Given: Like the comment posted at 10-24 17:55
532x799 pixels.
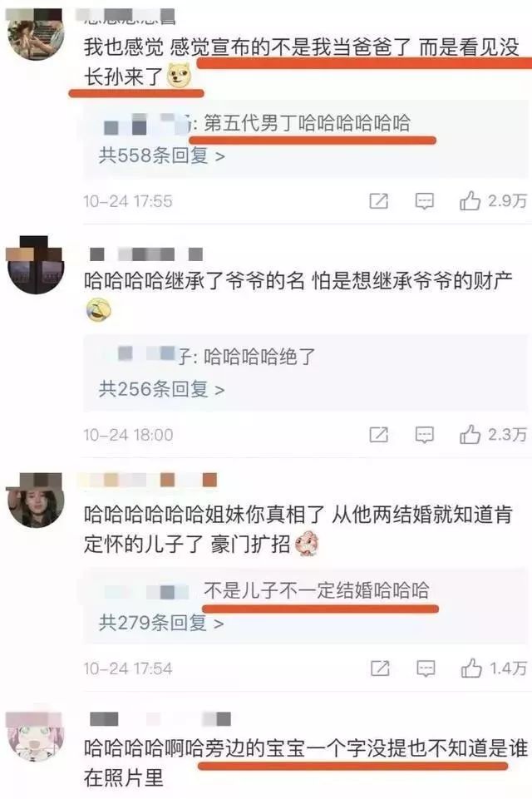Looking at the screenshot, I should 470,200.
